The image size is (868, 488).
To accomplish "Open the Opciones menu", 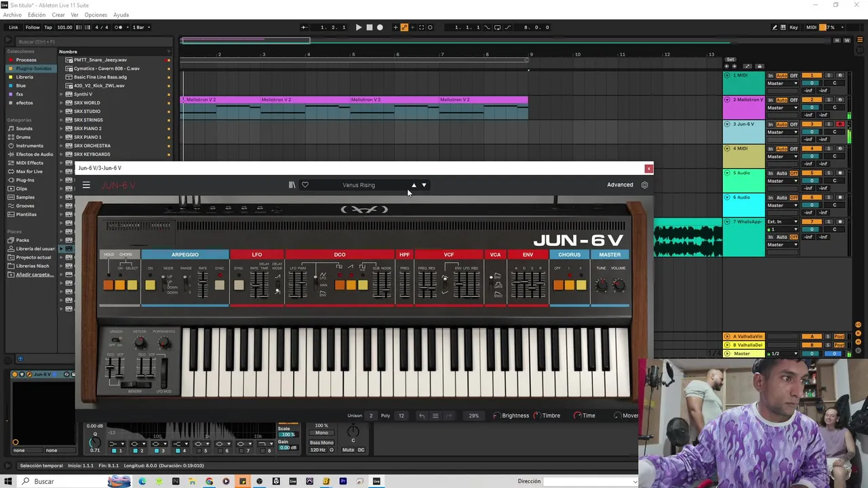I will coord(96,15).
